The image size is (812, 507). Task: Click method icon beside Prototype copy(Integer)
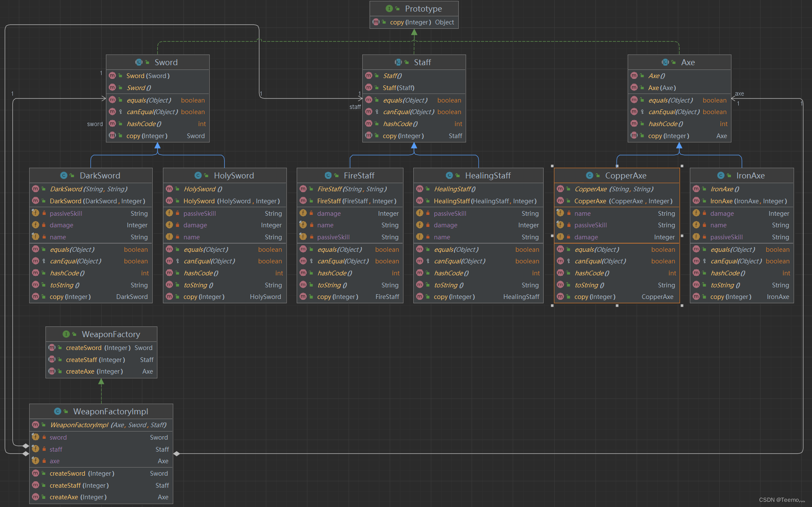coord(376,22)
